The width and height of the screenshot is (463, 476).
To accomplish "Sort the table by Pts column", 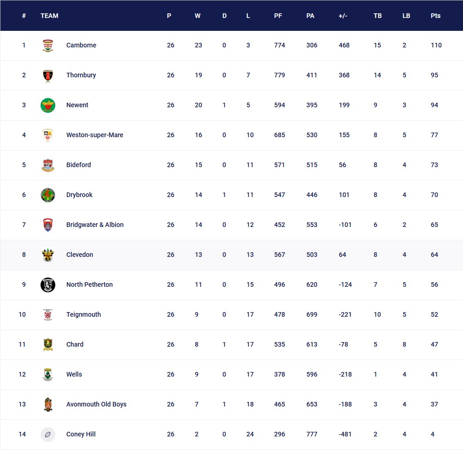I will (435, 16).
